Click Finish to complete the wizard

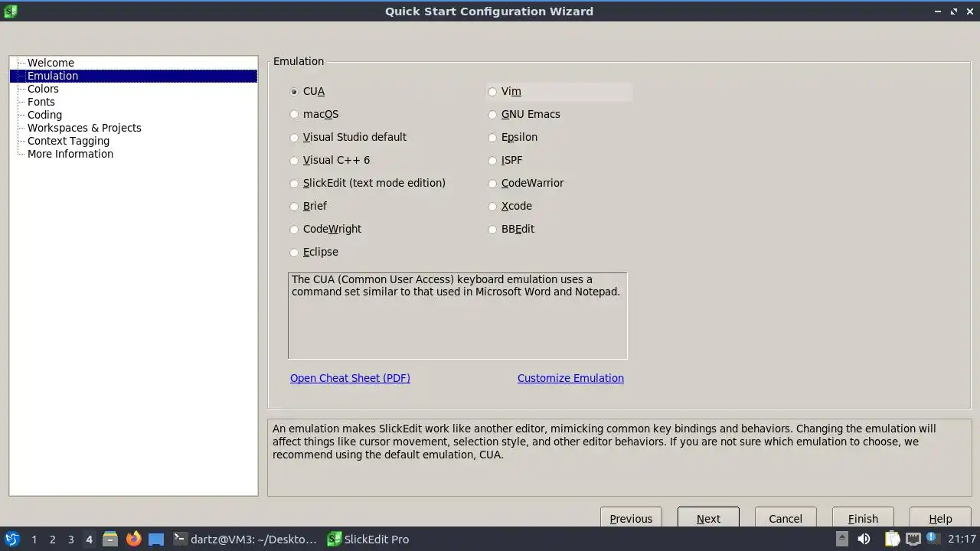coord(863,517)
